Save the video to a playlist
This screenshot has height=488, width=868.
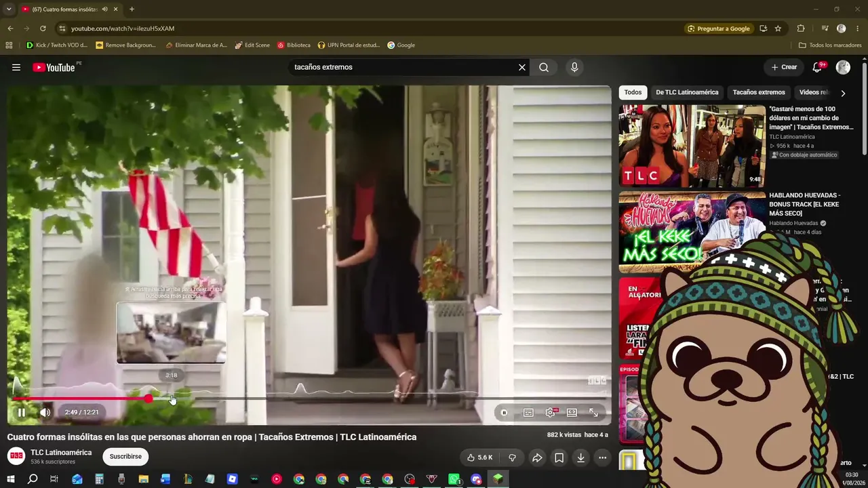(x=559, y=457)
